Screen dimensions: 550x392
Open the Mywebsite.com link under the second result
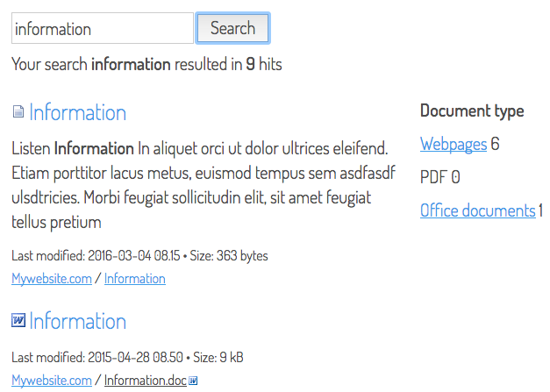tap(52, 381)
